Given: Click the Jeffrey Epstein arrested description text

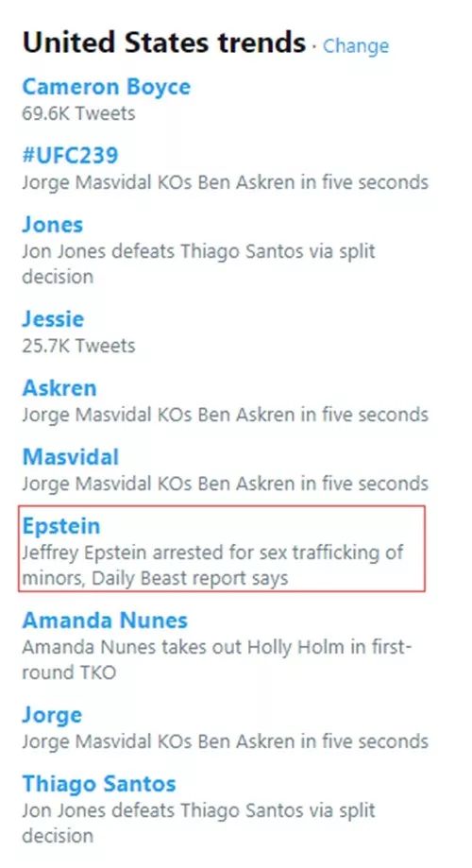Looking at the screenshot, I should (213, 565).
